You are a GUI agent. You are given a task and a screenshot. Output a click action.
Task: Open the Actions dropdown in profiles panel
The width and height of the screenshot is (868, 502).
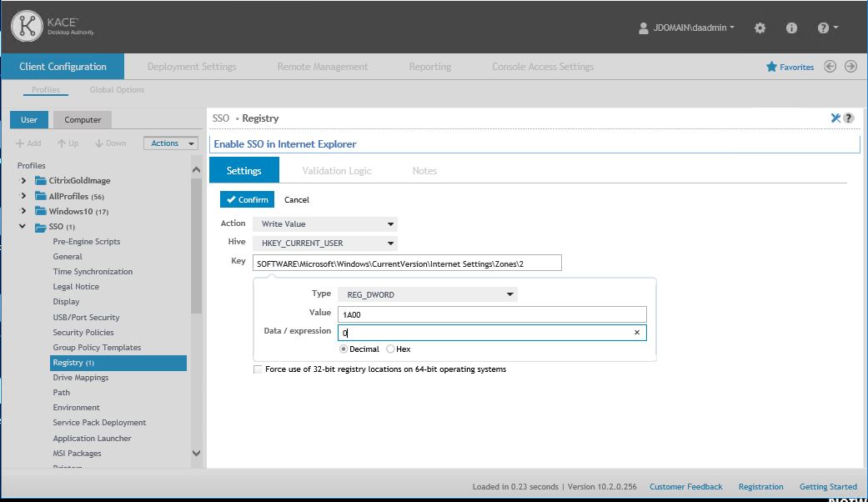(x=170, y=143)
